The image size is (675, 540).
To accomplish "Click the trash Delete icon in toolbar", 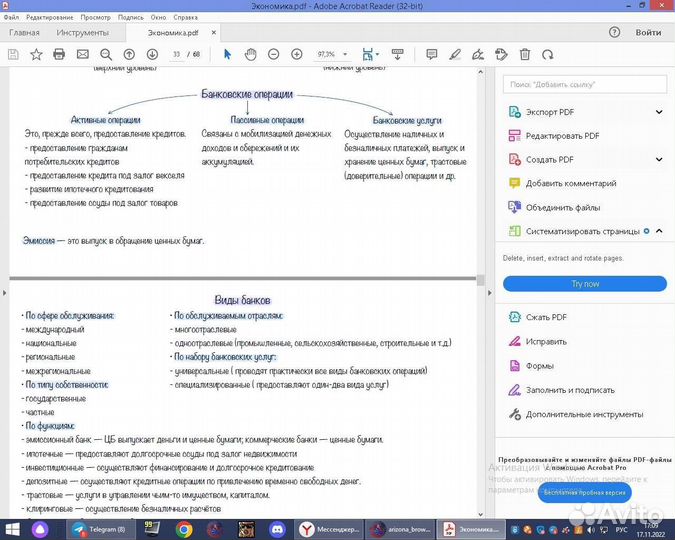I will coord(522,54).
